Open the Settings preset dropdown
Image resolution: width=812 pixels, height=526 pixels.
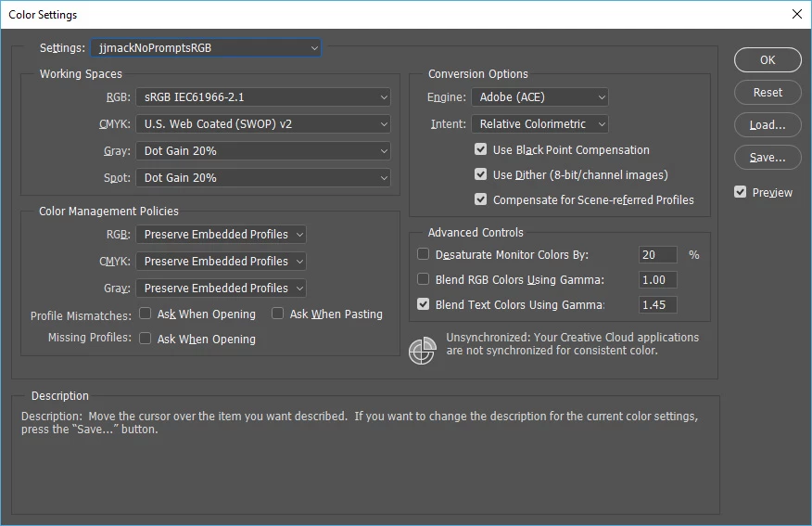pyautogui.click(x=206, y=47)
